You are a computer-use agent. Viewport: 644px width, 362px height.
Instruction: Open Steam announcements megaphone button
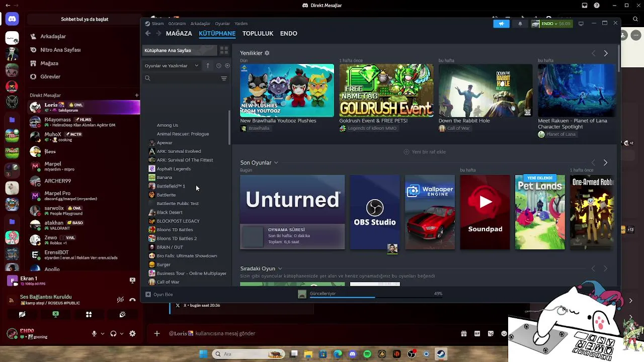coord(501,24)
